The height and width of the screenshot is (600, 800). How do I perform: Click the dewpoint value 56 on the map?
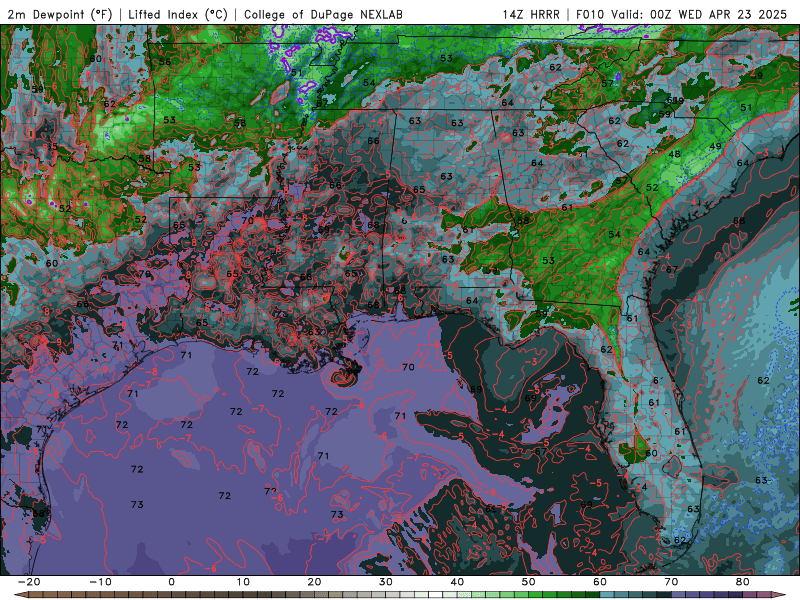165,62
